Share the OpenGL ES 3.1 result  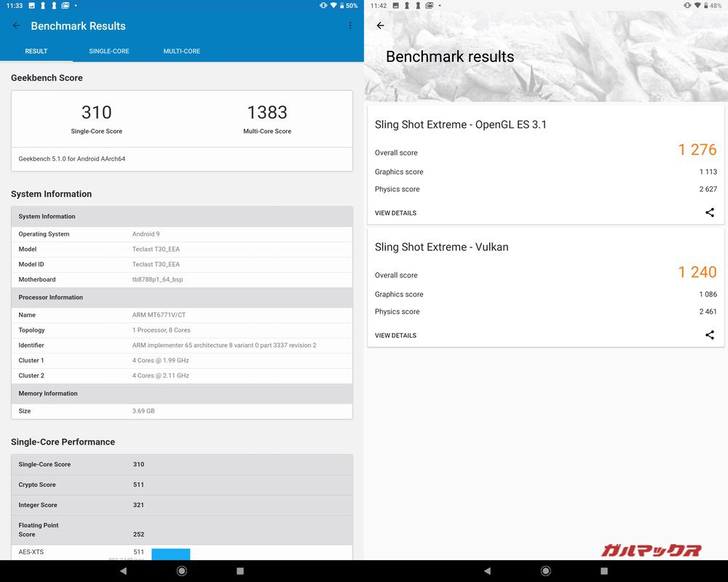coord(709,212)
